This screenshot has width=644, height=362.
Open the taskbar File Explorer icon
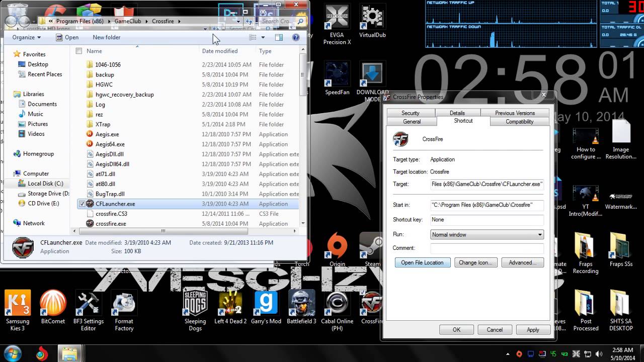pos(69,353)
